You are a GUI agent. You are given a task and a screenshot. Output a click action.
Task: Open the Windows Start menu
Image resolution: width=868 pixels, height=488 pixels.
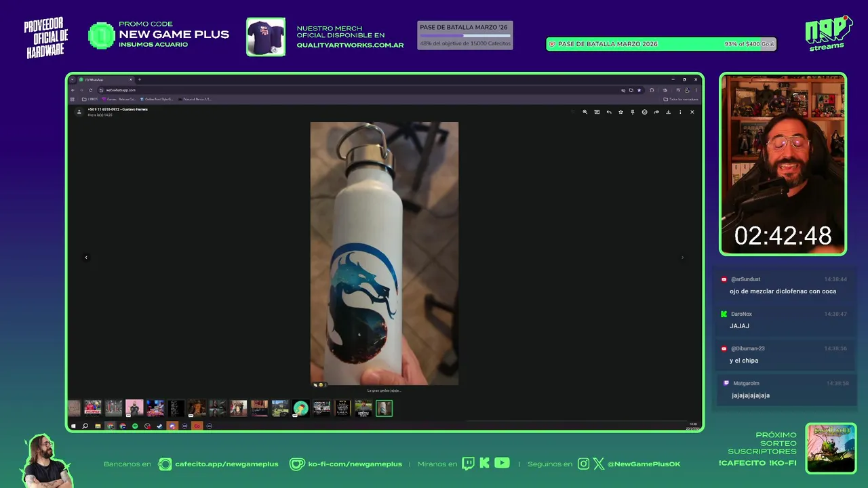click(x=73, y=426)
